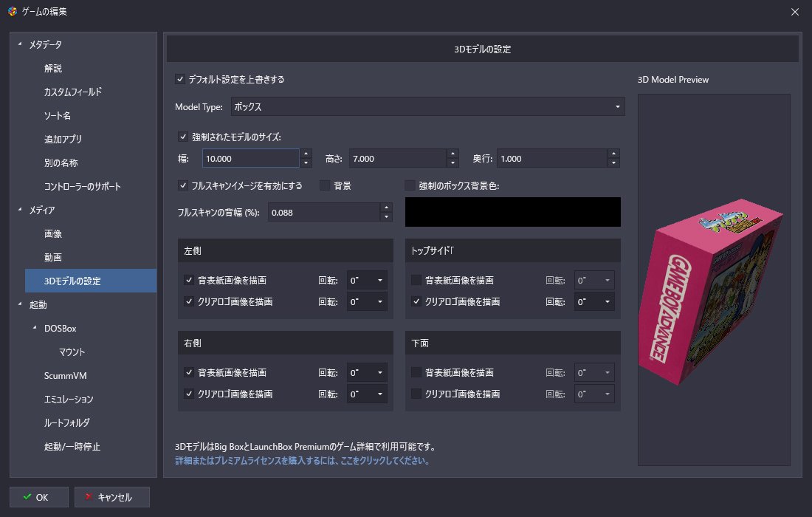Collapse the DOSBox tree node
This screenshot has width=812, height=517.
pyautogui.click(x=35, y=328)
